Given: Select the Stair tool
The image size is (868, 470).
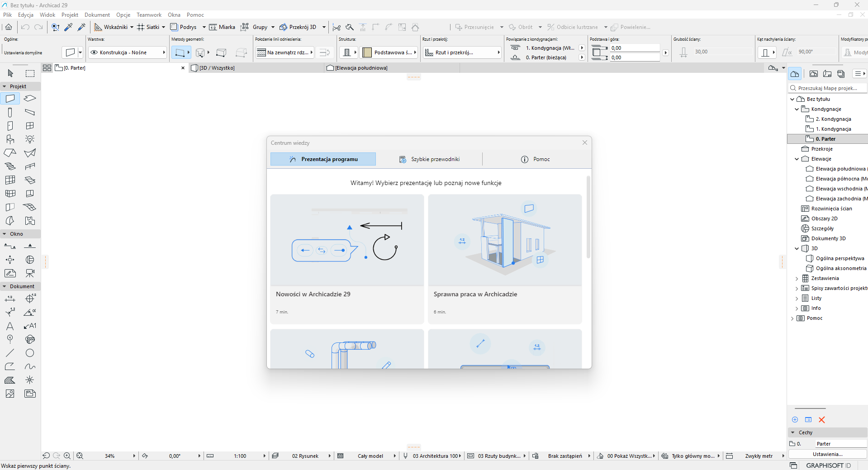Looking at the screenshot, I should coord(10,166).
